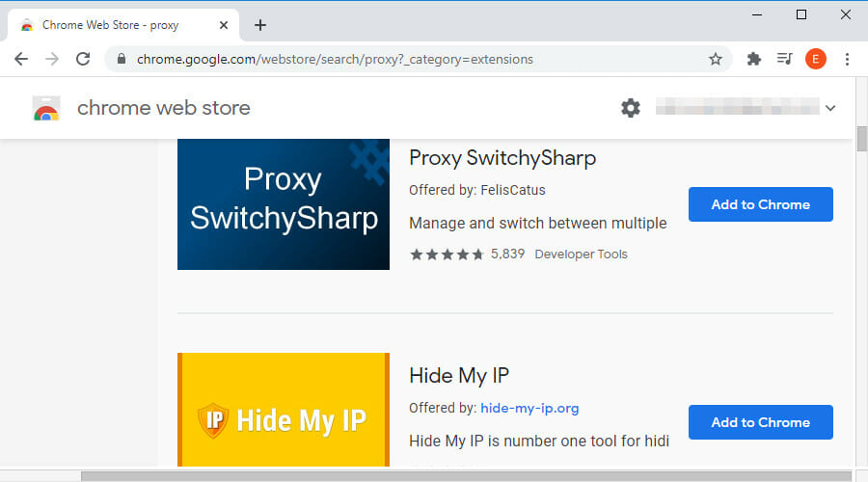
Task: Click the chrome web store title
Action: (163, 108)
